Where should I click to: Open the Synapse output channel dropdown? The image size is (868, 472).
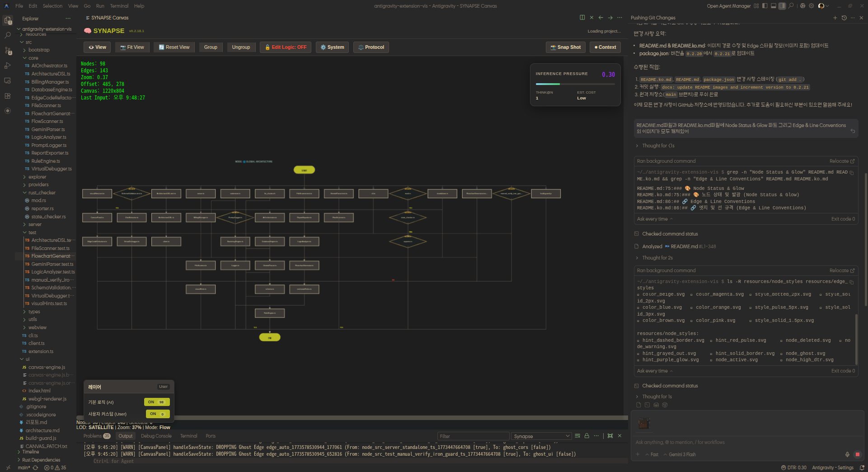point(541,436)
